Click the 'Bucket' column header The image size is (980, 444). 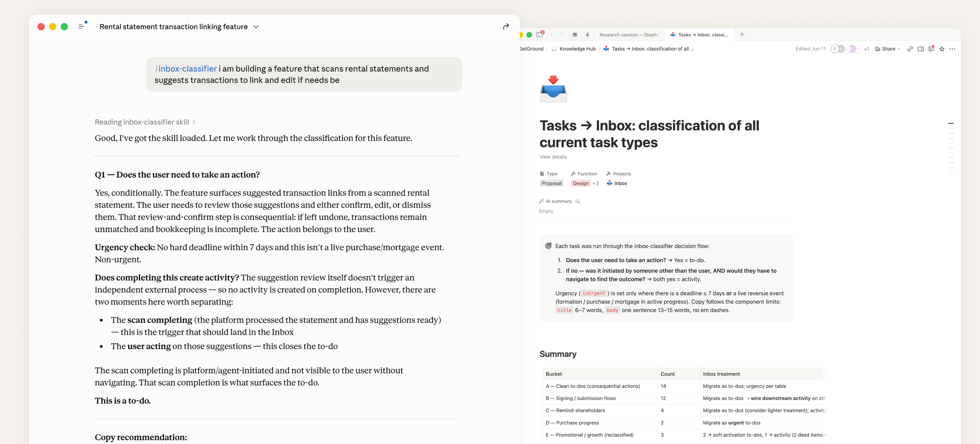pyautogui.click(x=600, y=374)
